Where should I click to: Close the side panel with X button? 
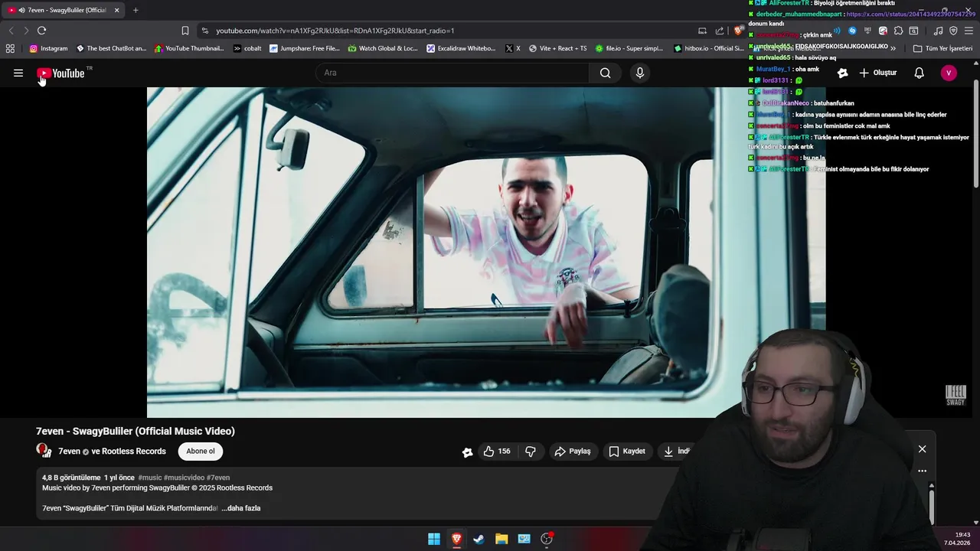point(922,449)
